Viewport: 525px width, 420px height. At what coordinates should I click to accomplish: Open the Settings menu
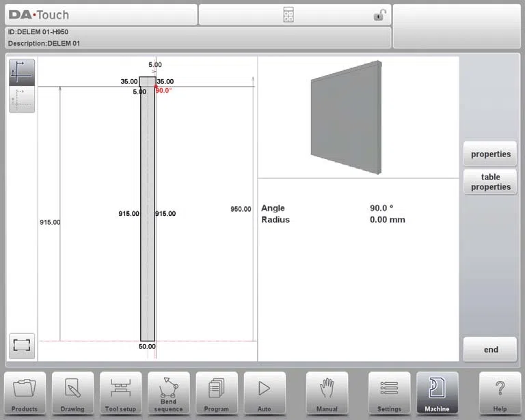389,393
